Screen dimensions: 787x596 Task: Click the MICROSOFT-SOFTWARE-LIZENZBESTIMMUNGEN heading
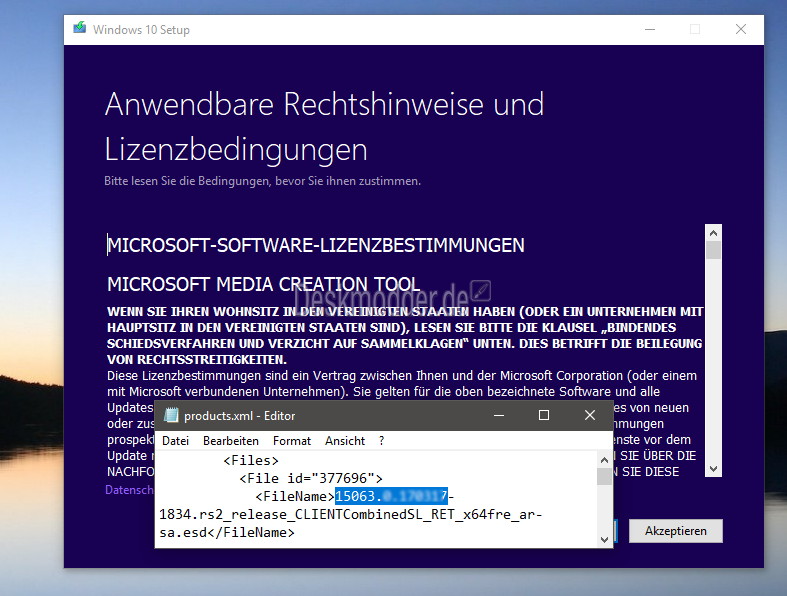pos(316,245)
